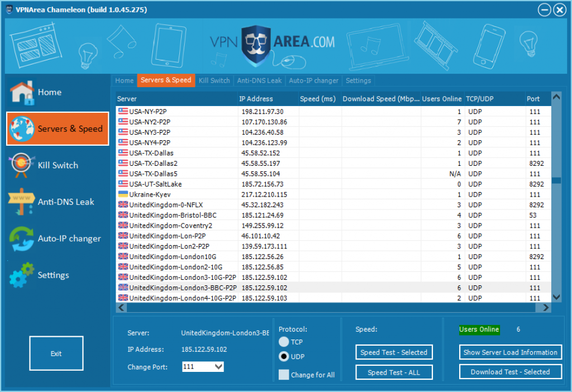Select the TCP protocol radio button
Viewport: 572px width, 392px height.
pos(284,342)
